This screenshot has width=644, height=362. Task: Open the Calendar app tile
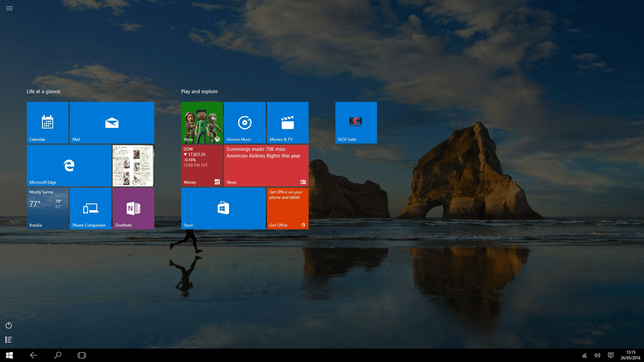coord(47,122)
